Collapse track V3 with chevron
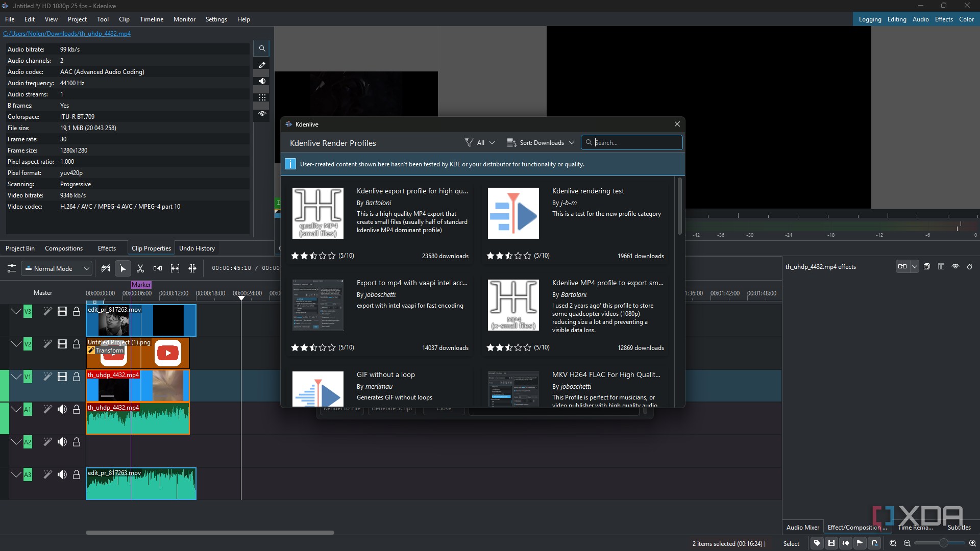The width and height of the screenshot is (980, 551). coord(16,311)
